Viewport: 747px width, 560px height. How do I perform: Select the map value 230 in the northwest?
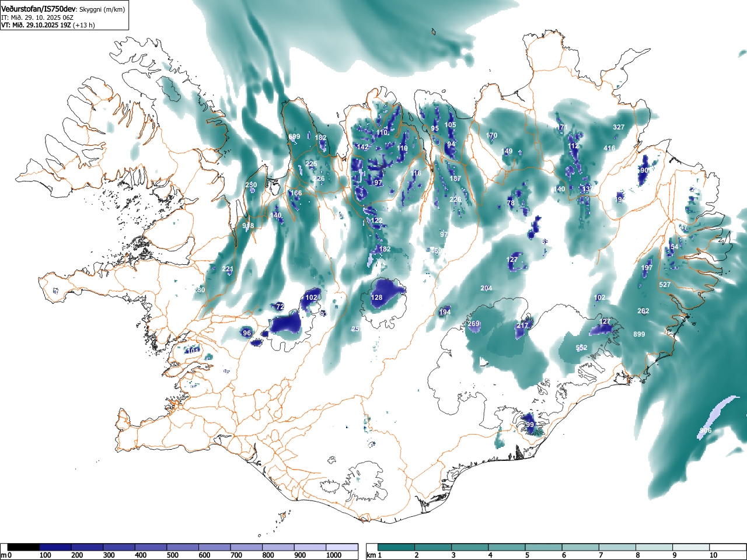click(251, 185)
